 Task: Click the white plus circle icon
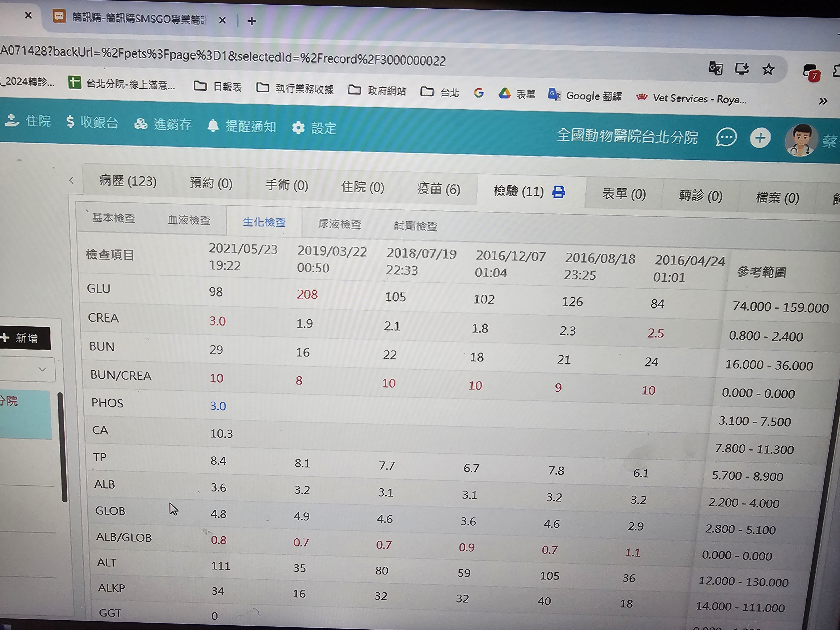tap(760, 138)
